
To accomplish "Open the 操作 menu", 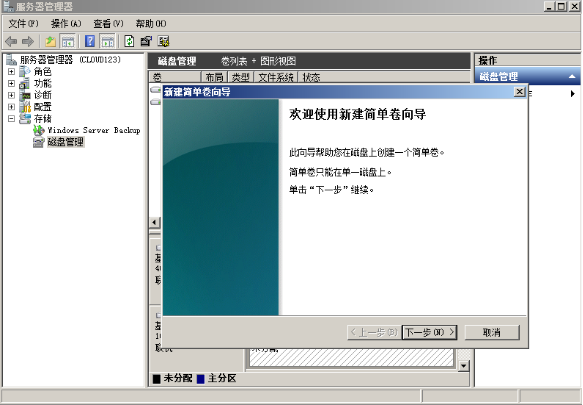I will [x=66, y=24].
